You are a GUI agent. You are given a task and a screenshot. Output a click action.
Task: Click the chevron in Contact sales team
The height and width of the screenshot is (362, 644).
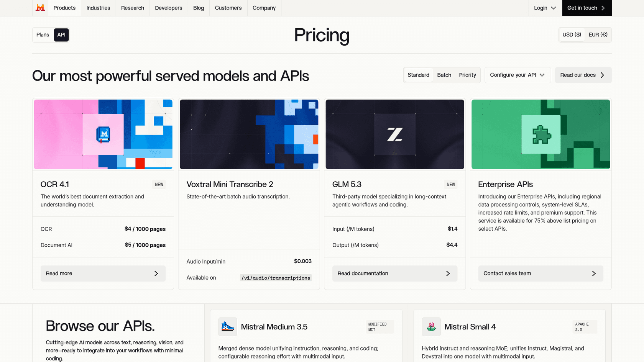coord(594,274)
